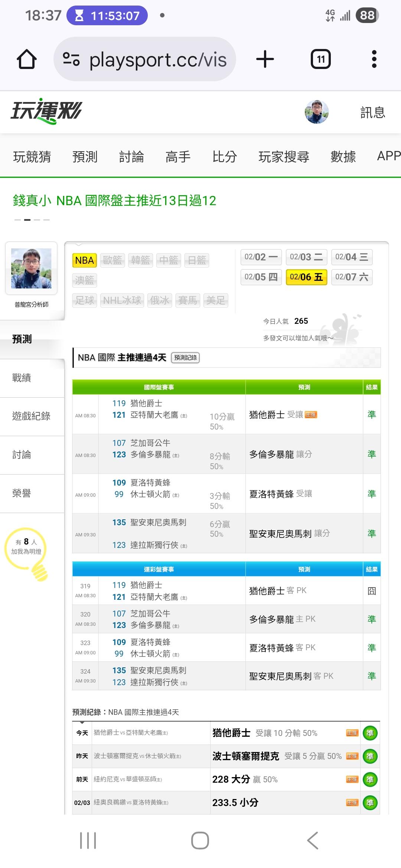Open tab switcher showing 11 tabs
401x868 pixels.
[x=321, y=59]
